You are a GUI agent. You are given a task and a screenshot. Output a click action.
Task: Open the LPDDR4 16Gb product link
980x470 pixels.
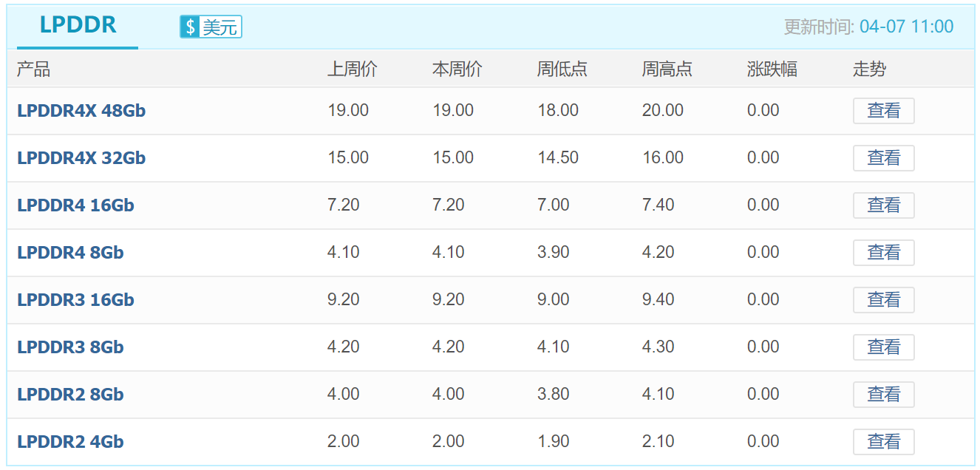pyautogui.click(x=75, y=205)
